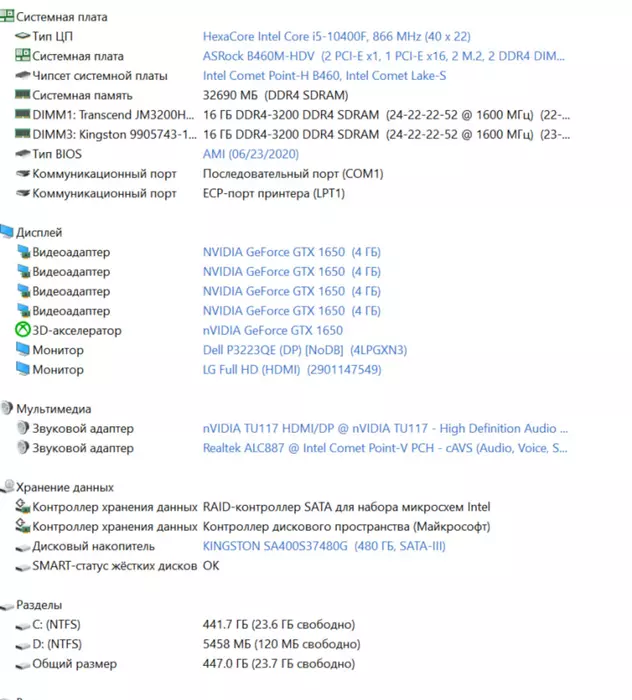The width and height of the screenshot is (632, 700).
Task: Open the KINGSTON SA400S37480G drive link
Action: pyautogui.click(x=324, y=546)
